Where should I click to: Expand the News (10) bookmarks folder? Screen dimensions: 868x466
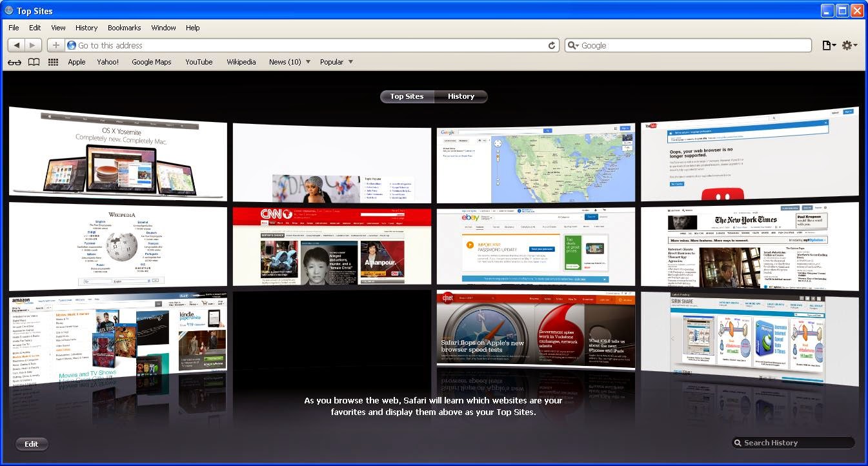click(x=290, y=62)
